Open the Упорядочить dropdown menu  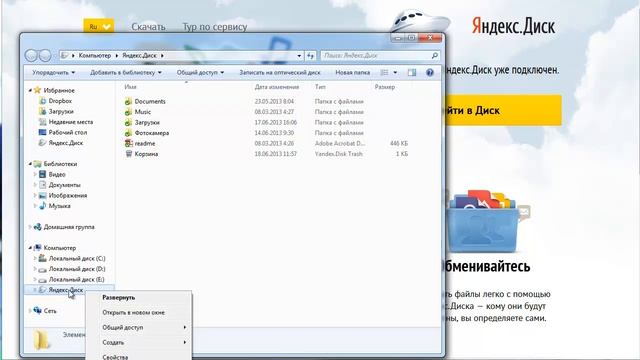pos(53,73)
